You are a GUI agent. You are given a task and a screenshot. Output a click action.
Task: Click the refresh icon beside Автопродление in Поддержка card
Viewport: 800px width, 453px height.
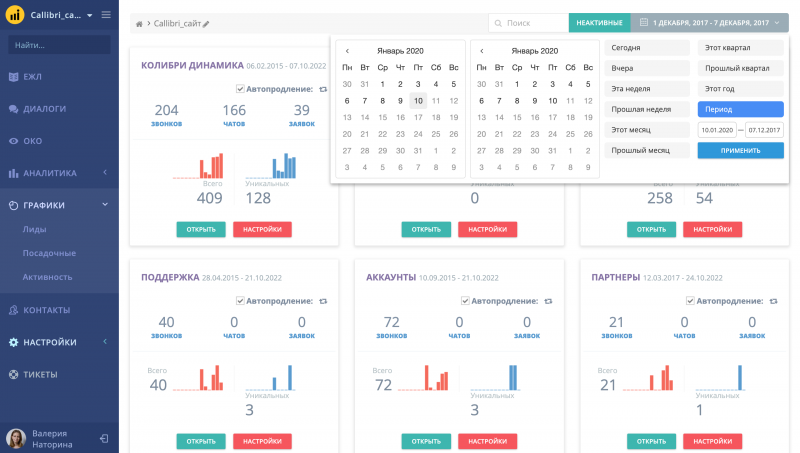click(x=323, y=301)
